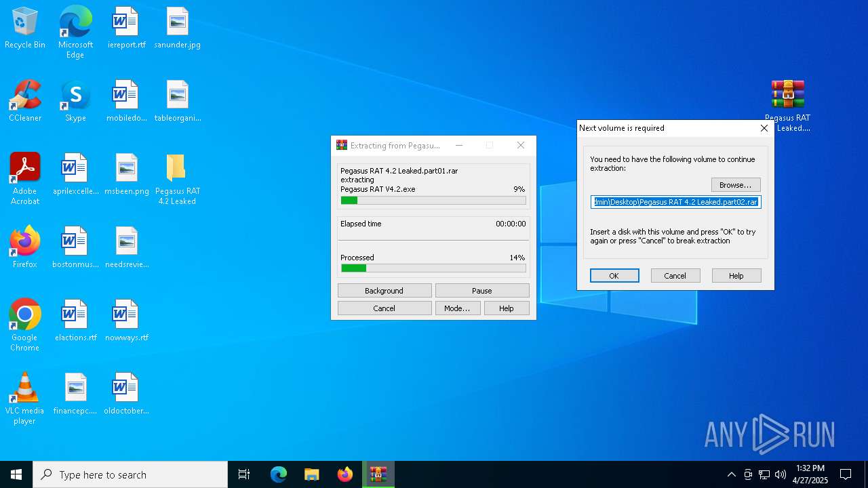Open volume control in system tray

click(780, 474)
